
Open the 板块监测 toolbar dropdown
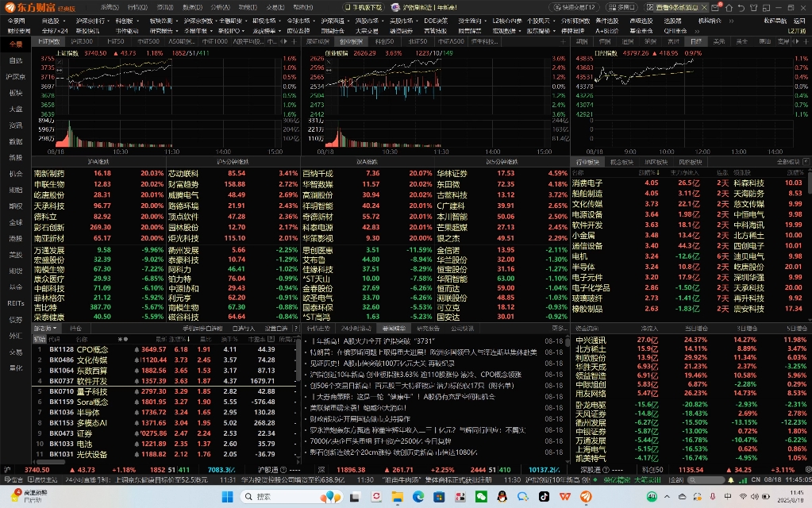(x=164, y=21)
